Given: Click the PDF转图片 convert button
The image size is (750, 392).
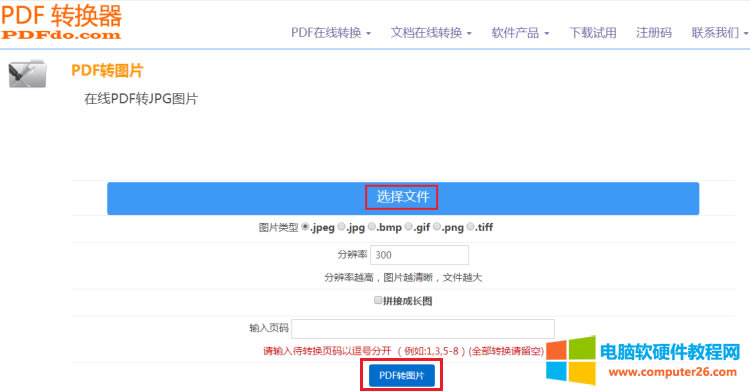Looking at the screenshot, I should 402,376.
